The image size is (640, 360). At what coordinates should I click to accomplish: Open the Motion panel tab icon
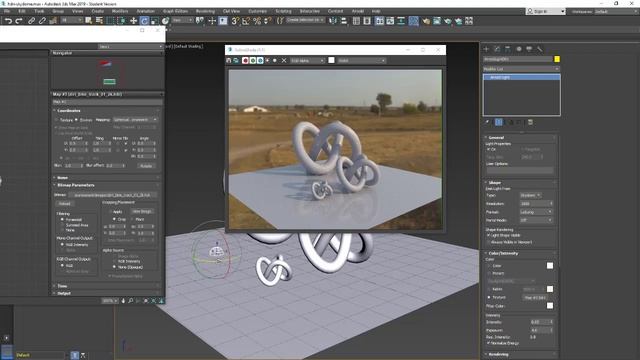[x=518, y=49]
